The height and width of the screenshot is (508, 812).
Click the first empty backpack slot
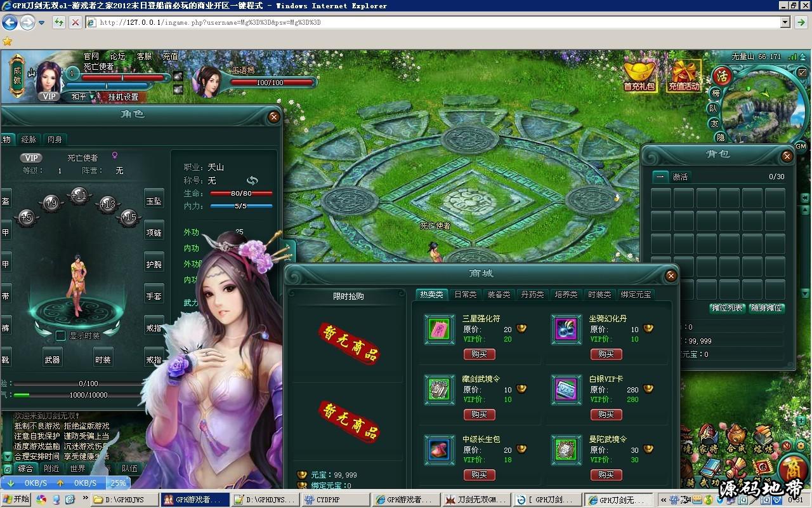tap(661, 198)
